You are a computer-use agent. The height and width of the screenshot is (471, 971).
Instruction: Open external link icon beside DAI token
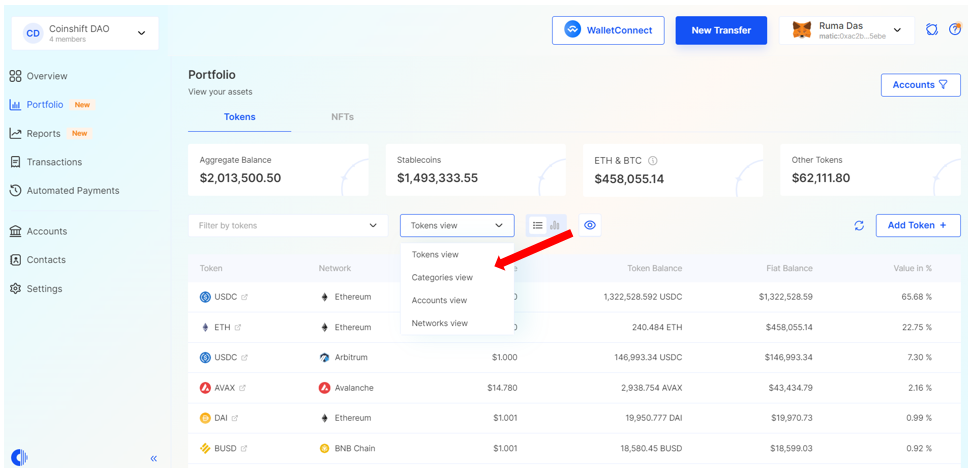coord(235,418)
